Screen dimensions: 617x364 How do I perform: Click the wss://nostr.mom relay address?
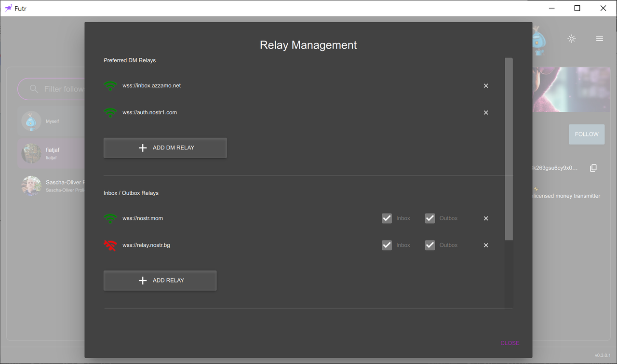point(143,218)
